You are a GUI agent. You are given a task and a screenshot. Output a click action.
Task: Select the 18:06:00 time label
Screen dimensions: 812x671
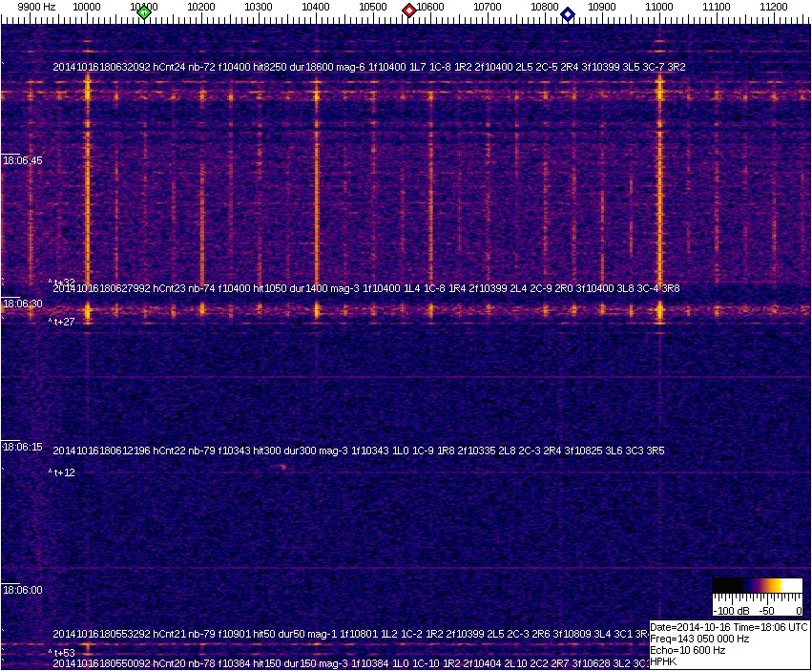coord(23,590)
